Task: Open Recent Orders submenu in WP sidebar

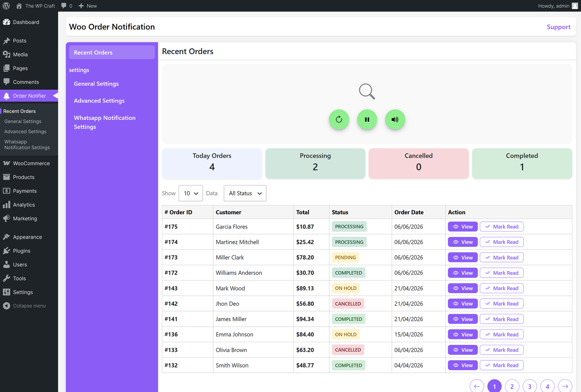Action: (x=20, y=111)
